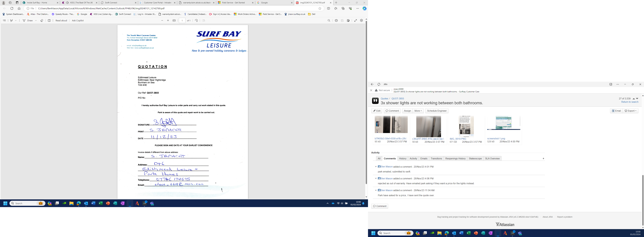Open PDF search magnifier icon
The width and height of the screenshot is (644, 237).
tap(329, 21)
